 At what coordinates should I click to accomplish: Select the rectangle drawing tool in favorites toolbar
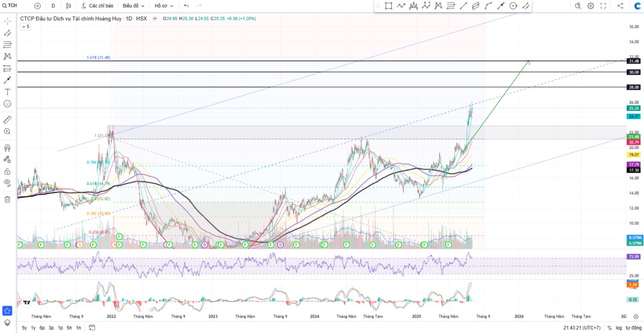(x=388, y=6)
